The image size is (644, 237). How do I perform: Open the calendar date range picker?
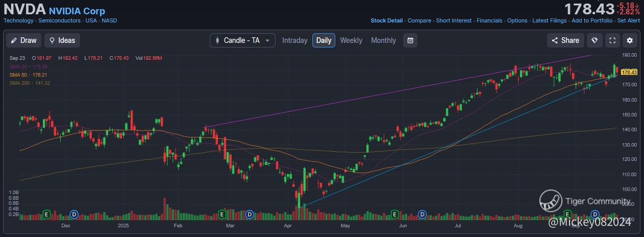click(x=410, y=40)
